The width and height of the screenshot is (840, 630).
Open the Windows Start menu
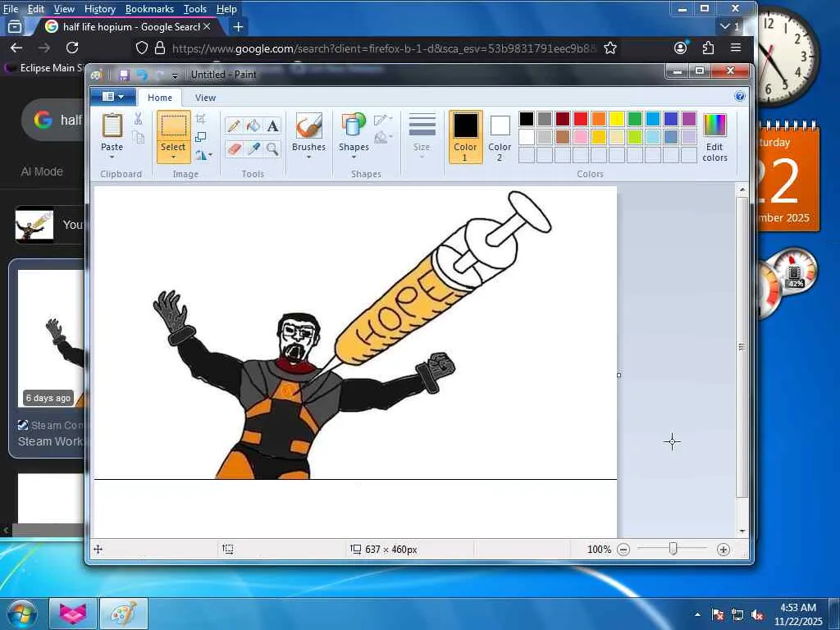[21, 614]
